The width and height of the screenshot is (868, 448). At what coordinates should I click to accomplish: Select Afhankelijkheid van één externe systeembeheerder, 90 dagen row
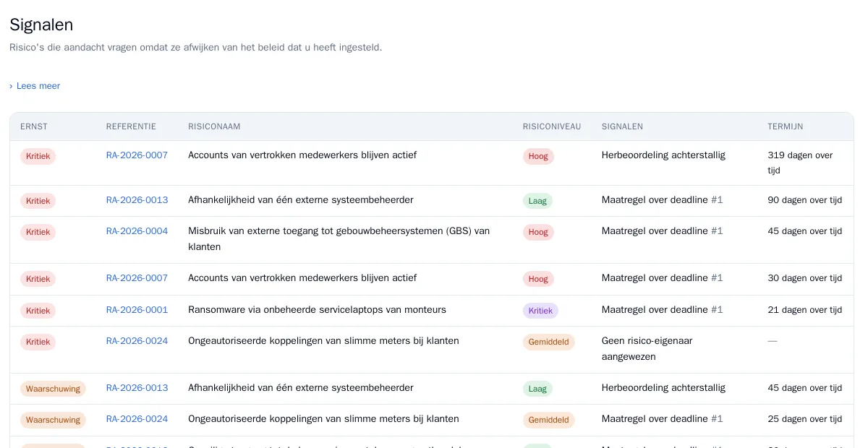click(x=301, y=200)
